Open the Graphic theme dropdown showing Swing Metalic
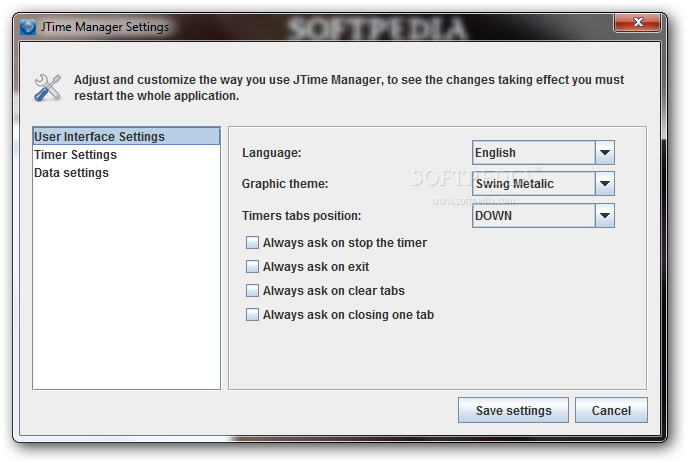The height and width of the screenshot is (463, 688). coord(543,183)
